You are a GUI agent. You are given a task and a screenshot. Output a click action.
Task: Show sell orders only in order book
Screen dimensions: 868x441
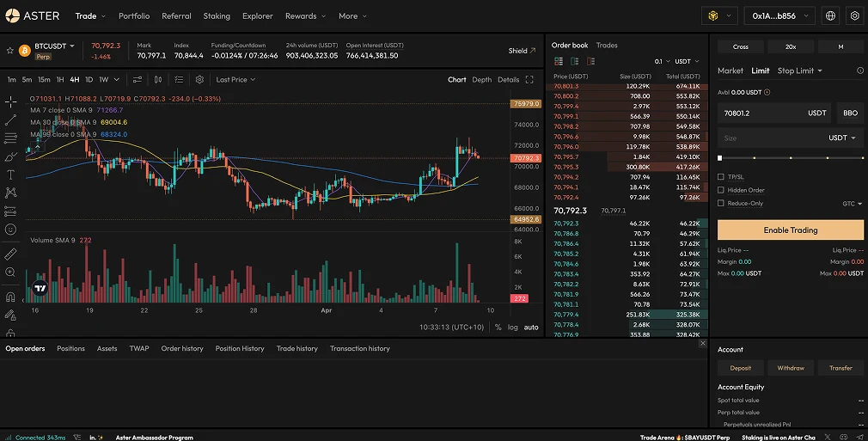574,62
